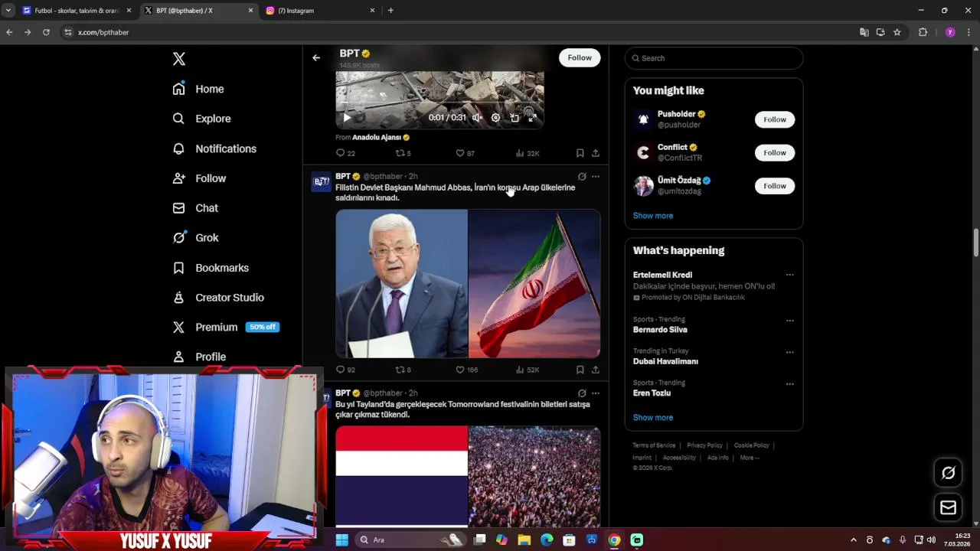Open more options for Ertelemeli Kredi ad
Viewport: 980px width, 551px height.
pyautogui.click(x=789, y=275)
